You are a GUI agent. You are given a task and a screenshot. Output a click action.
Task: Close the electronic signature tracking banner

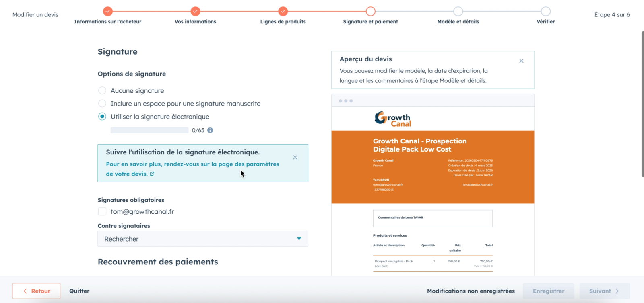tap(295, 158)
